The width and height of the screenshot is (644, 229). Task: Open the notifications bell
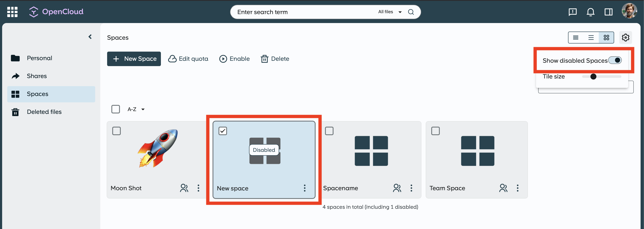590,12
